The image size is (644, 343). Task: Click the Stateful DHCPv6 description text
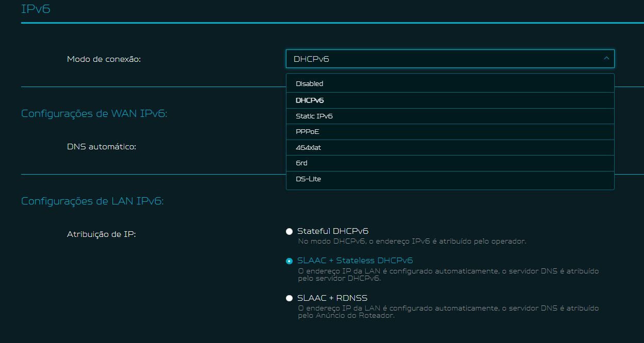412,241
